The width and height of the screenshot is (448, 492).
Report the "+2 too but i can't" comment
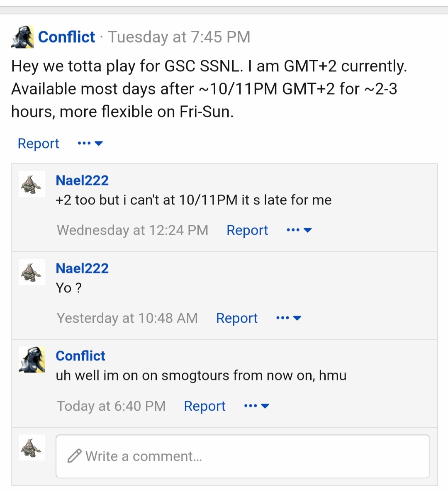[x=247, y=230]
